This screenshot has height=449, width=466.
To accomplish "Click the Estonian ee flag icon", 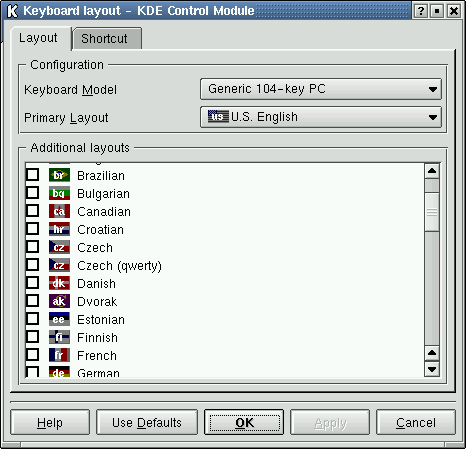I will coord(59,319).
